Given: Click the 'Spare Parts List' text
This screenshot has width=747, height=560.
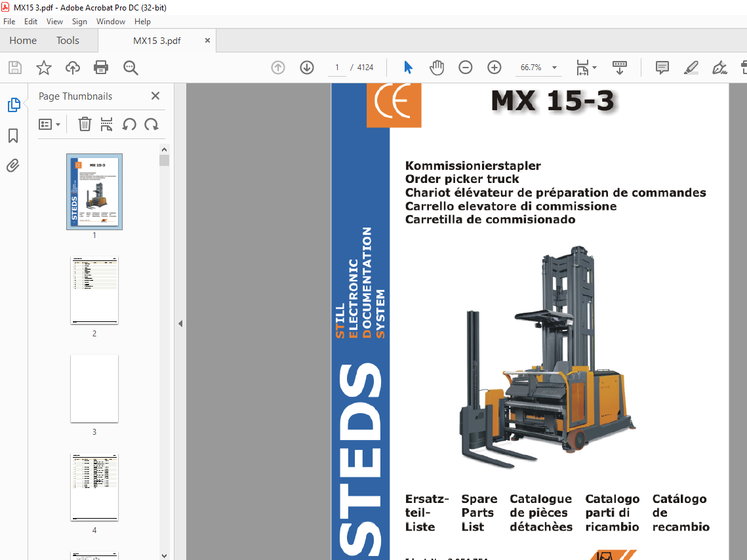Looking at the screenshot, I should [479, 513].
